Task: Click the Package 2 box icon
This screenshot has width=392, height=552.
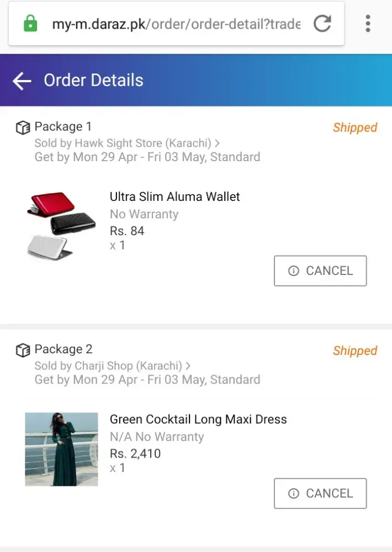Action: (23, 350)
